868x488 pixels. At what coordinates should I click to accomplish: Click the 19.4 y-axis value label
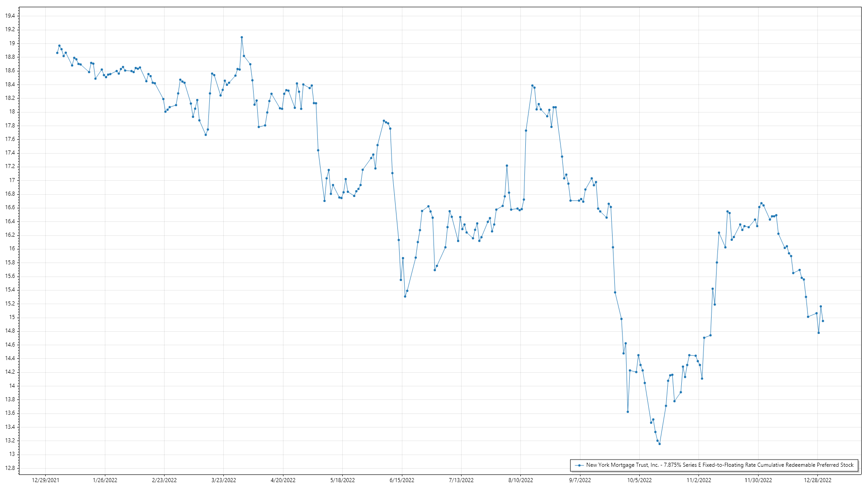[10, 16]
